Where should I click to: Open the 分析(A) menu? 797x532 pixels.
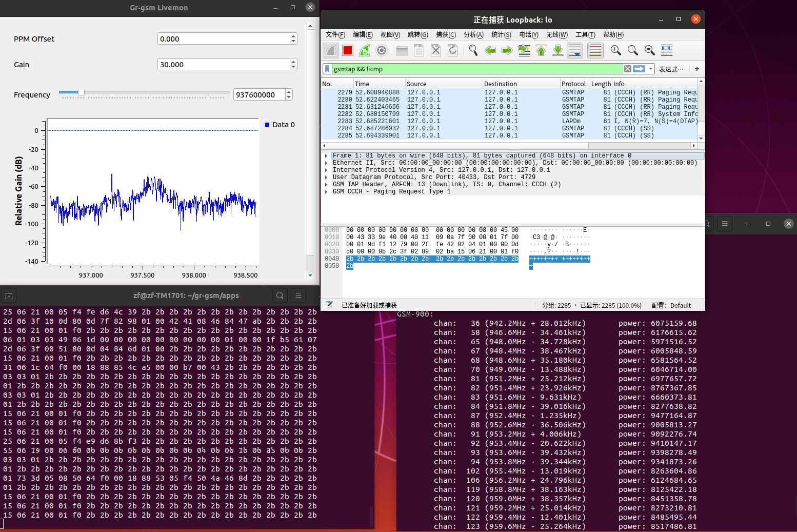(474, 34)
